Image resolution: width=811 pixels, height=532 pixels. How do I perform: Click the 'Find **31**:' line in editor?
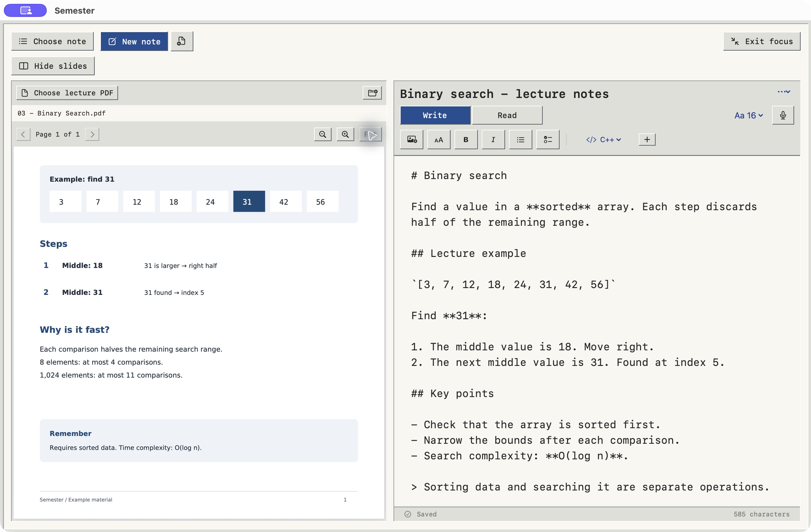(449, 316)
